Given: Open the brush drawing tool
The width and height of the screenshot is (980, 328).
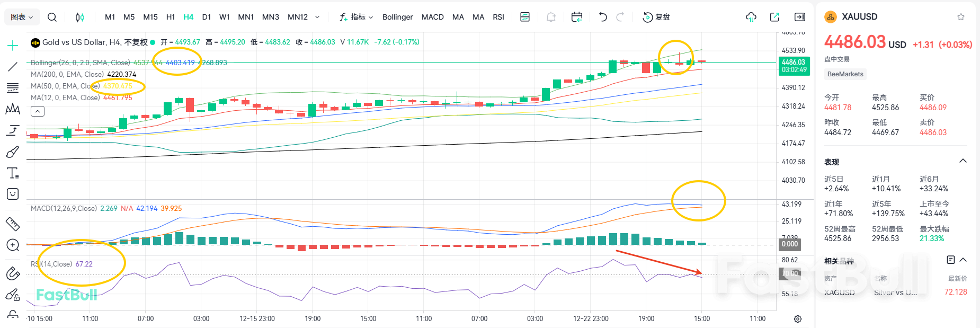Looking at the screenshot, I should [x=13, y=152].
